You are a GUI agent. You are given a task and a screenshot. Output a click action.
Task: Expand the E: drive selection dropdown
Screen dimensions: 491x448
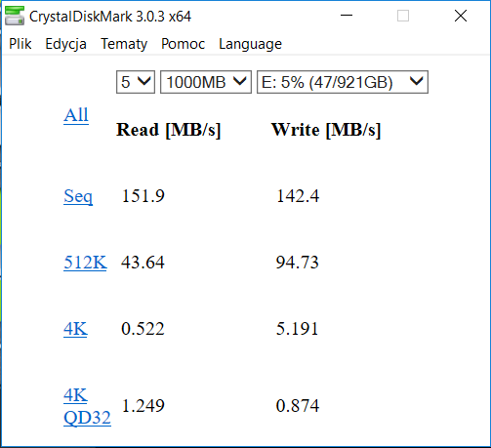coord(343,82)
